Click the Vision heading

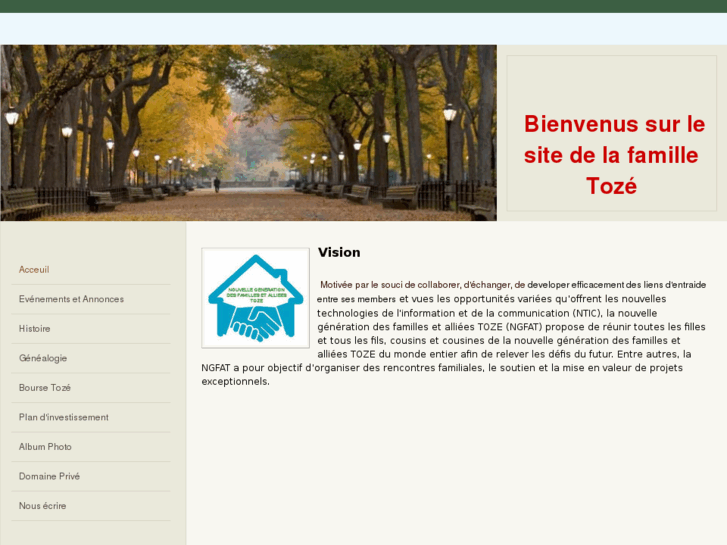tap(339, 252)
